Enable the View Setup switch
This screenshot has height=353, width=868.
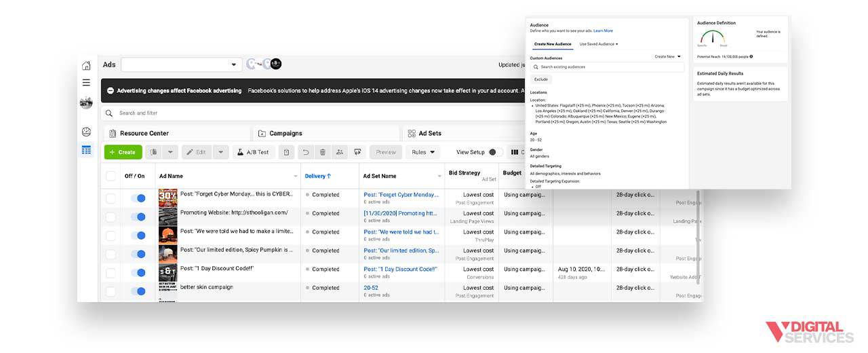496,152
